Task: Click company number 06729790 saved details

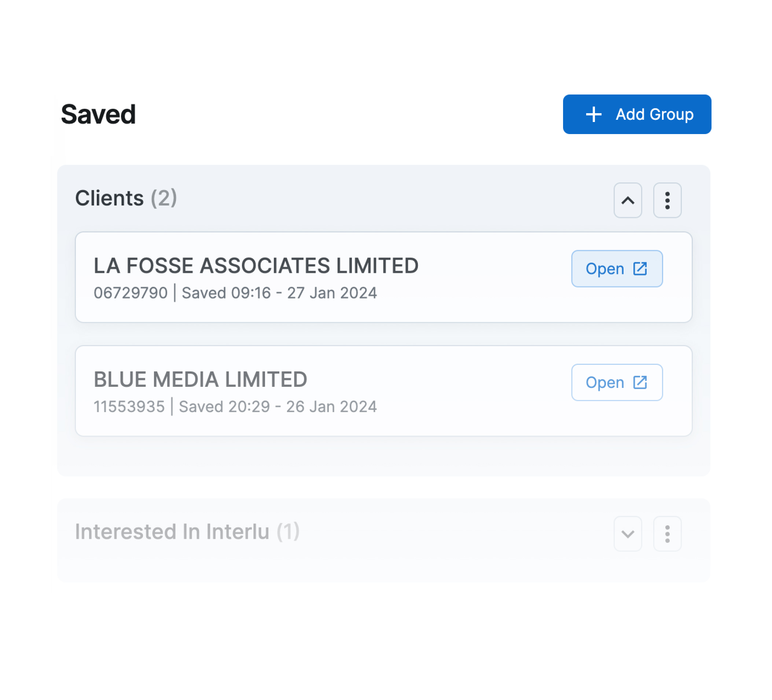Action: (235, 293)
